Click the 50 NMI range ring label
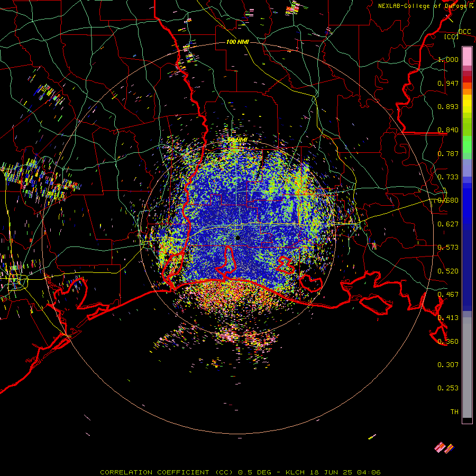 click(x=237, y=140)
